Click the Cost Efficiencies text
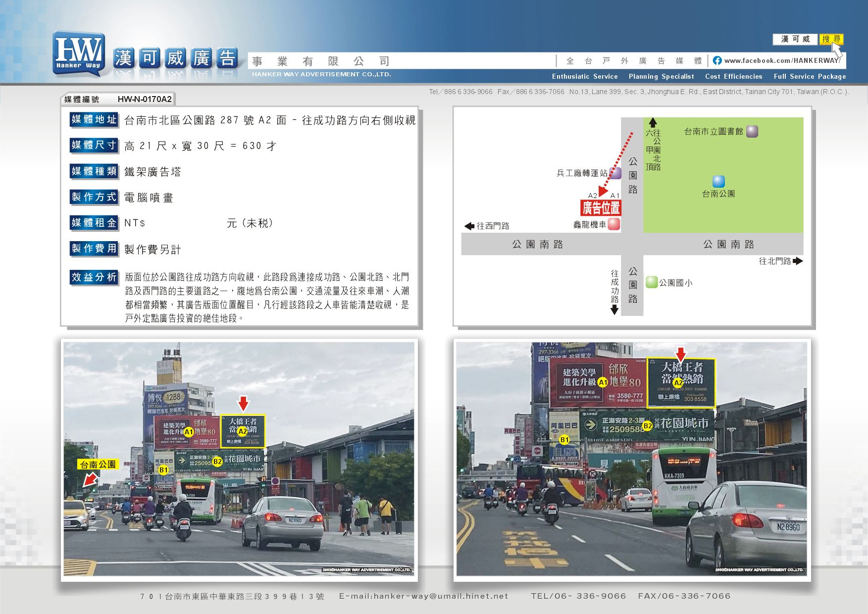 tap(733, 76)
